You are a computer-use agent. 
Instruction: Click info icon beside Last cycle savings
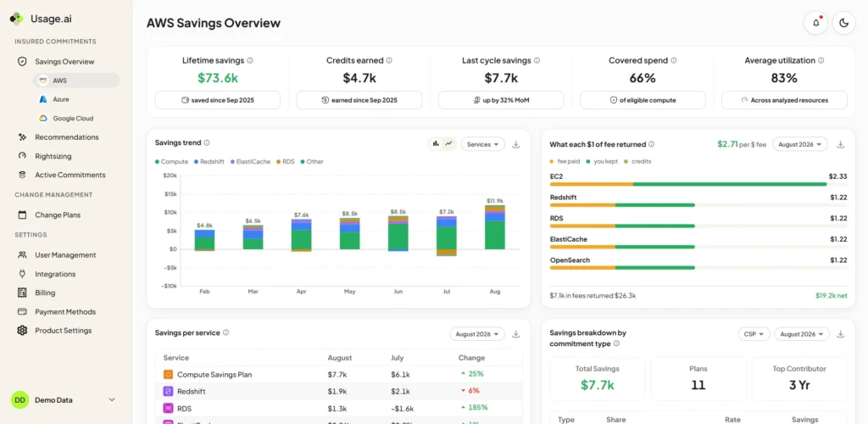(x=537, y=60)
